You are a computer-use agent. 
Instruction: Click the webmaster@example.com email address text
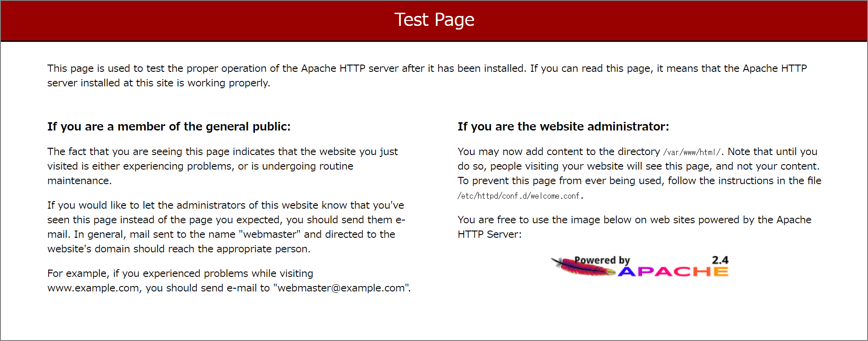point(341,288)
